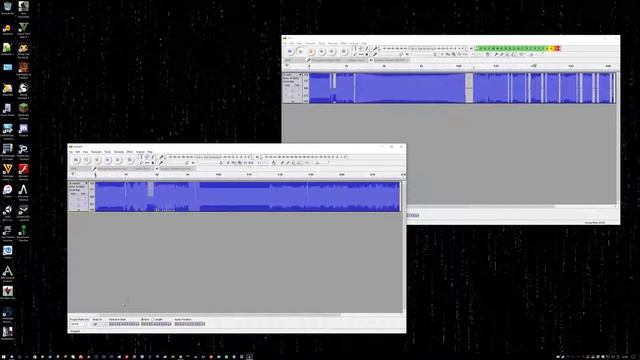Viewport: 640px width, 360px height.
Task: Open the front track name dropdown menu
Action: click(78, 183)
